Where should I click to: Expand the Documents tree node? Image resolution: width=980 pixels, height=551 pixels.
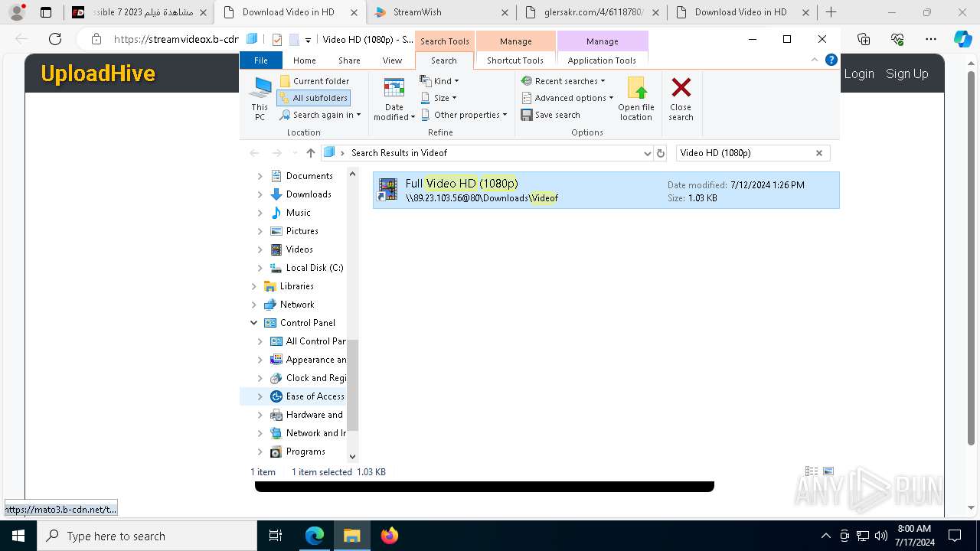[x=260, y=176]
